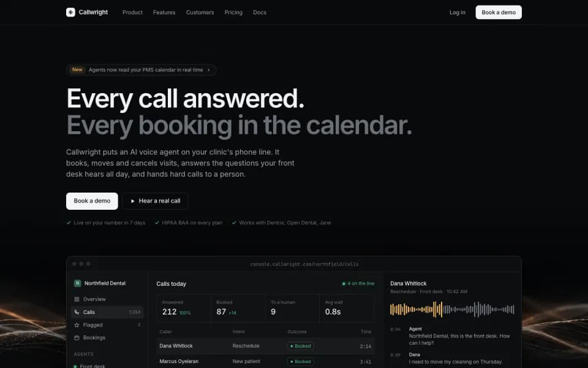Image resolution: width=588 pixels, height=368 pixels.
Task: Select the Dana Whitlock call row
Action: pos(265,346)
